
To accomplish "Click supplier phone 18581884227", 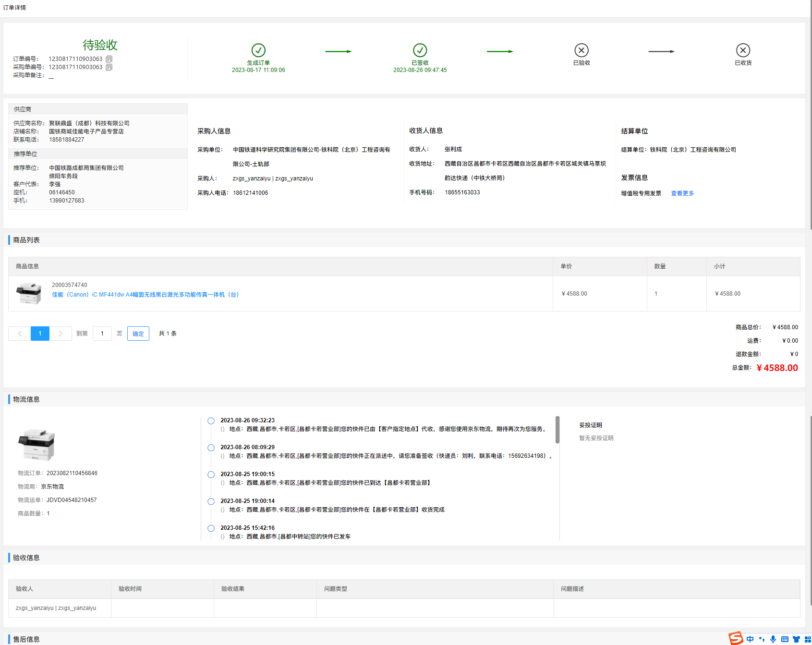I will pyautogui.click(x=67, y=140).
